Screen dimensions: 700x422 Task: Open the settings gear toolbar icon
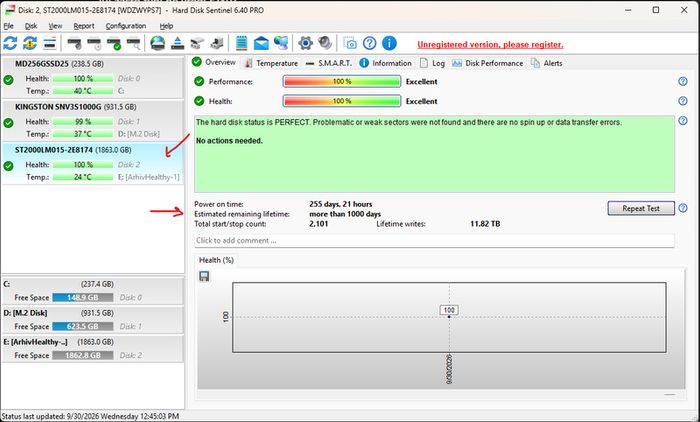pyautogui.click(x=305, y=43)
